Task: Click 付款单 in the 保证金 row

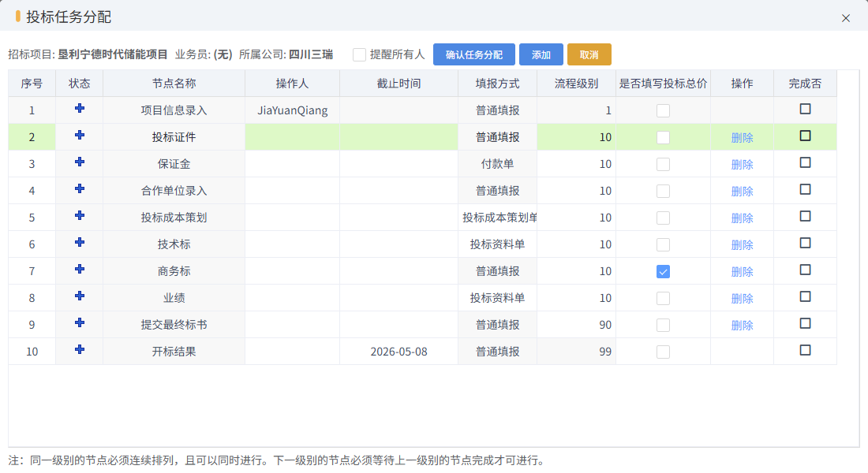Action: [x=497, y=164]
